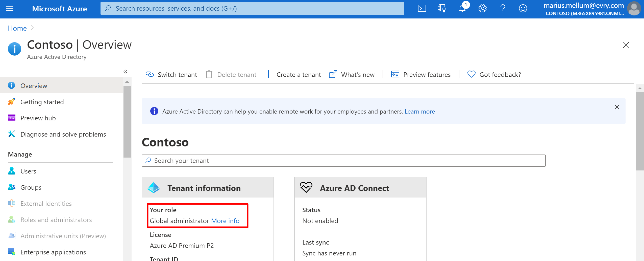Image resolution: width=644 pixels, height=261 pixels.
Task: Open the hamburger navigation menu
Action: (x=10, y=8)
